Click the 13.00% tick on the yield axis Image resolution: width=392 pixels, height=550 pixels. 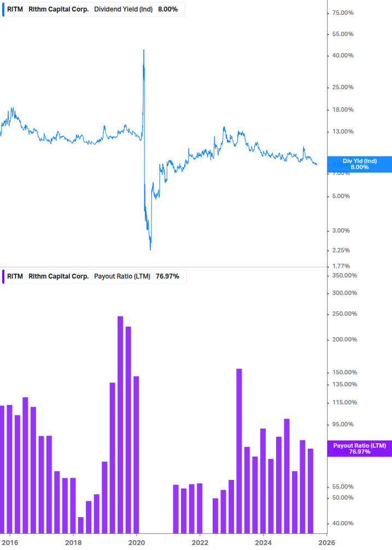(343, 131)
